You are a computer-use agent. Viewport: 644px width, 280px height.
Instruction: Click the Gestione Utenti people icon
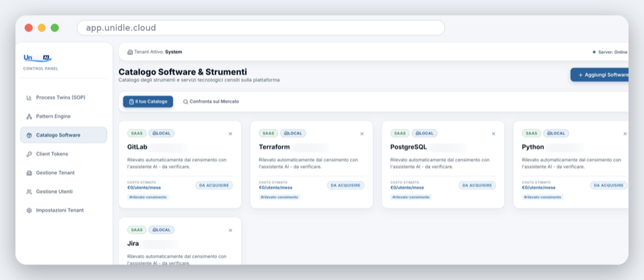point(29,191)
